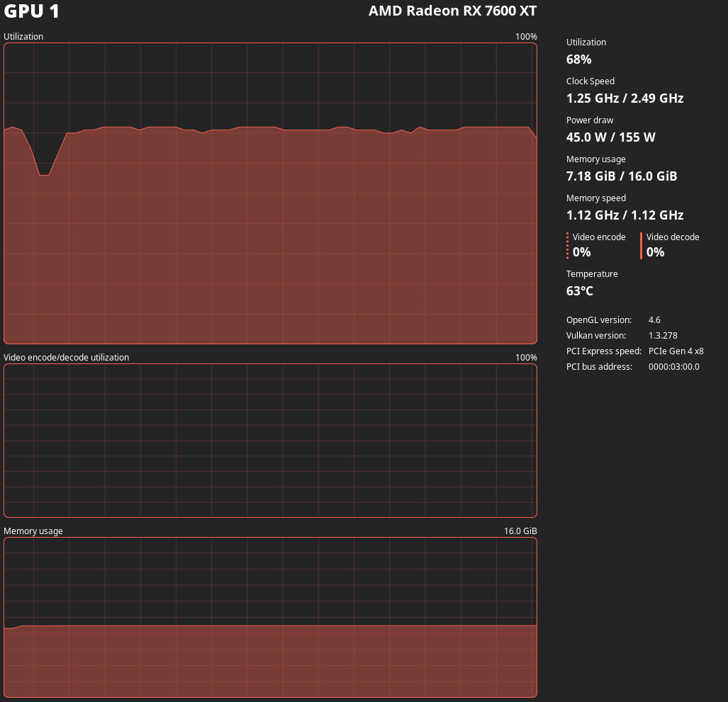
Task: Click the Power draw label
Action: (x=590, y=120)
